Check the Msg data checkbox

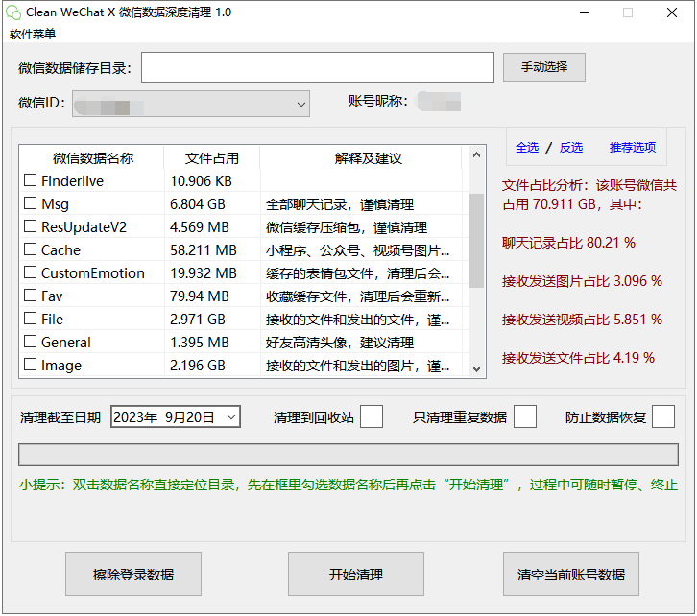(x=31, y=203)
